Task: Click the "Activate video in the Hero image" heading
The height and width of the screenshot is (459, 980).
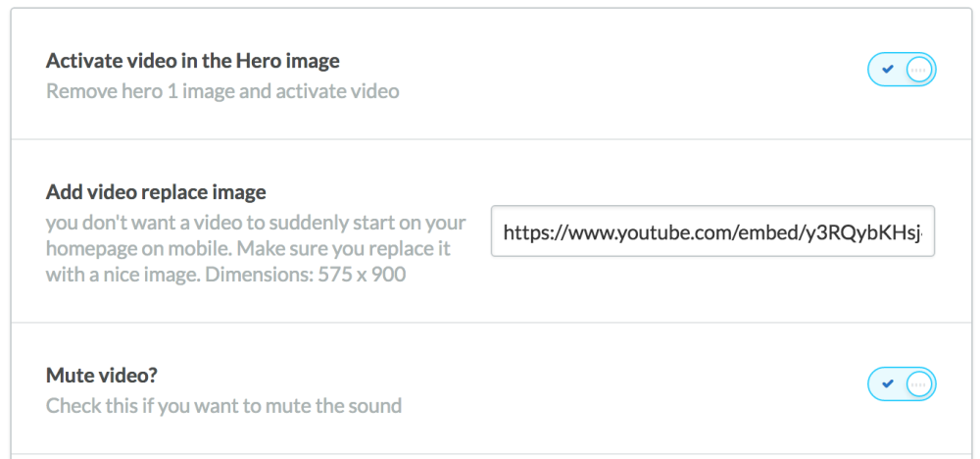Action: pos(193,61)
